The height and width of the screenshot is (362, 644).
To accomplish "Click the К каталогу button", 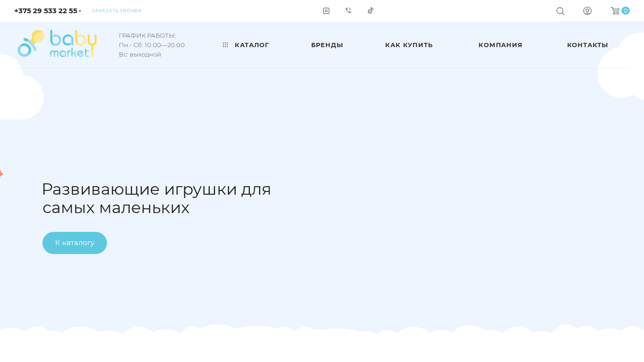I will (x=74, y=243).
